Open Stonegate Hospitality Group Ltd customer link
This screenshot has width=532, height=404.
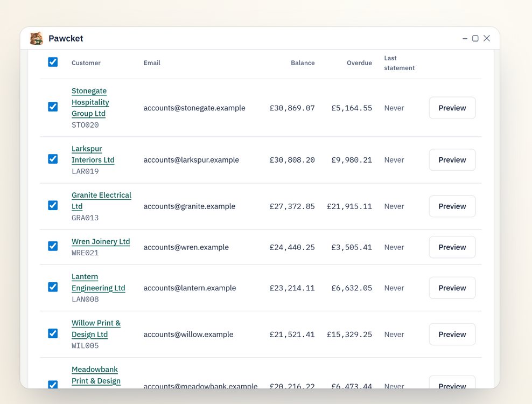(90, 102)
